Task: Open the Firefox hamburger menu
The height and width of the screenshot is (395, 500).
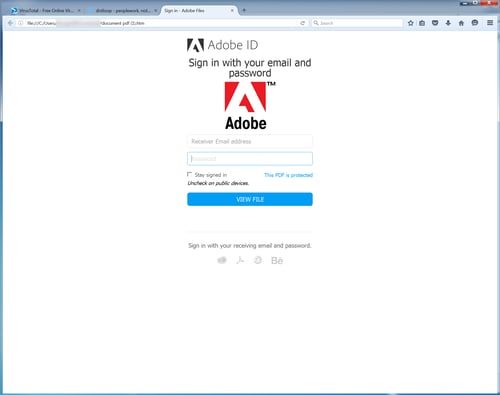Action: (490, 23)
